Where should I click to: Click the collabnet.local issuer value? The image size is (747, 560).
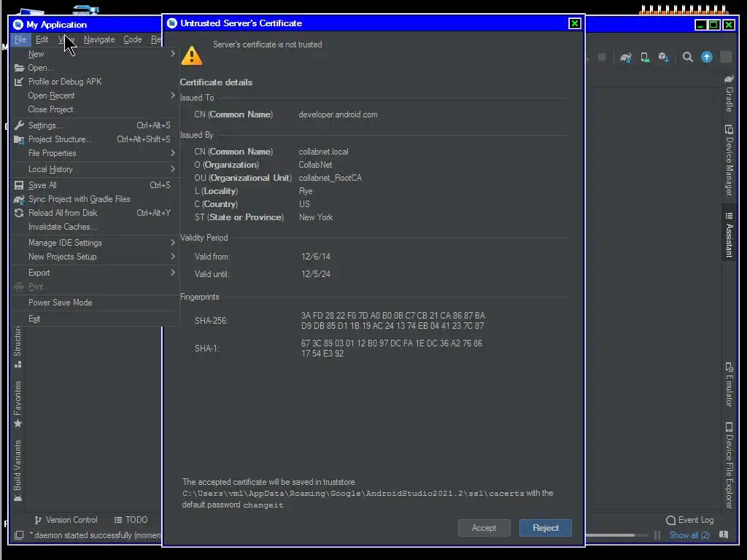pos(323,152)
